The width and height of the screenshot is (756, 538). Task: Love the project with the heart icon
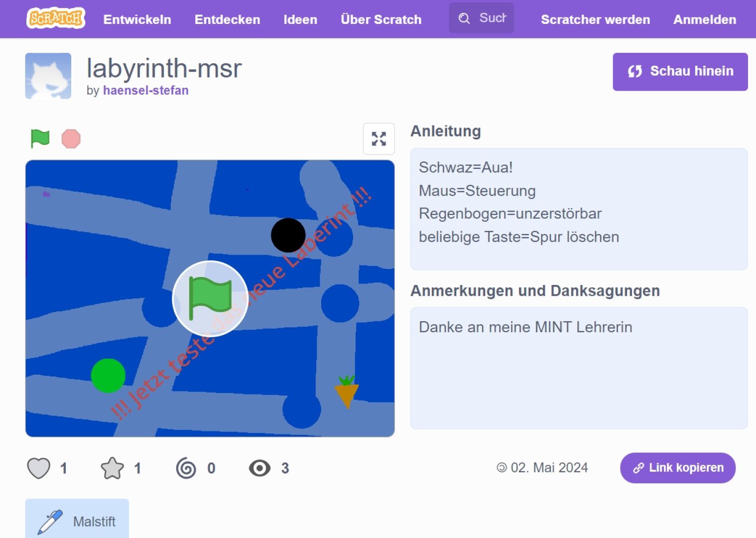39,468
